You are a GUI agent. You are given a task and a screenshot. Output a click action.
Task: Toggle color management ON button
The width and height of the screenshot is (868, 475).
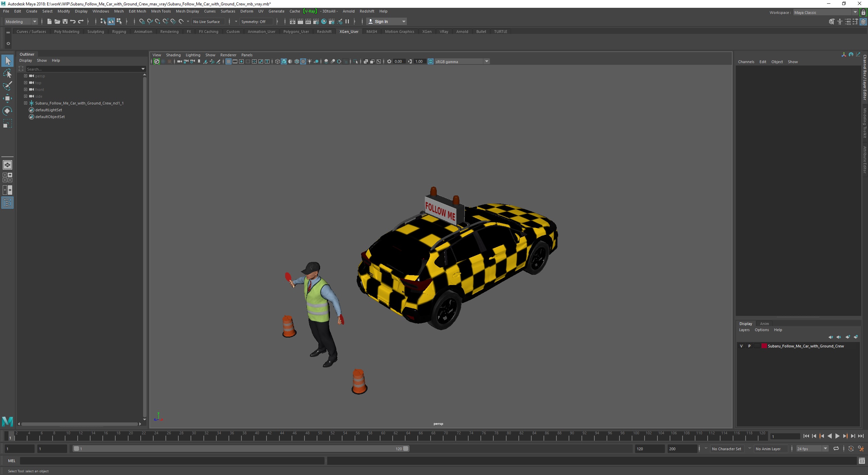point(431,61)
